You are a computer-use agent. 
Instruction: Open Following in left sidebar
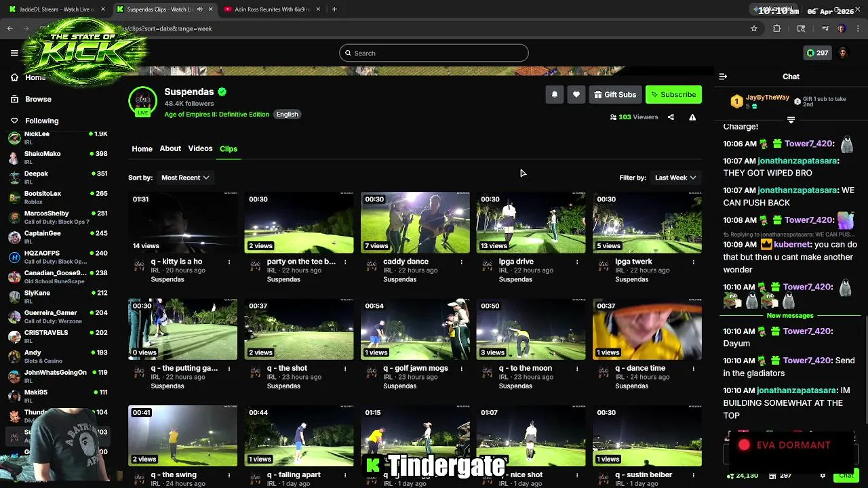[x=41, y=121]
